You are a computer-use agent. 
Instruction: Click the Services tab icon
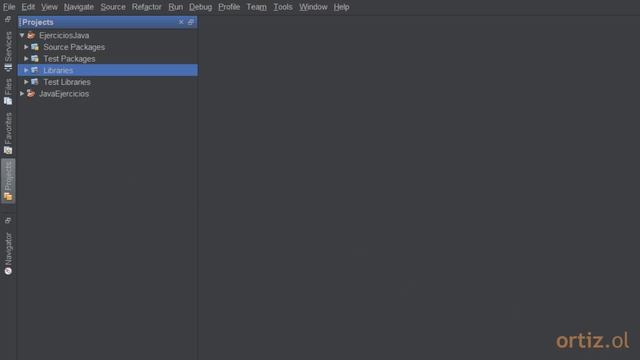(x=8, y=68)
